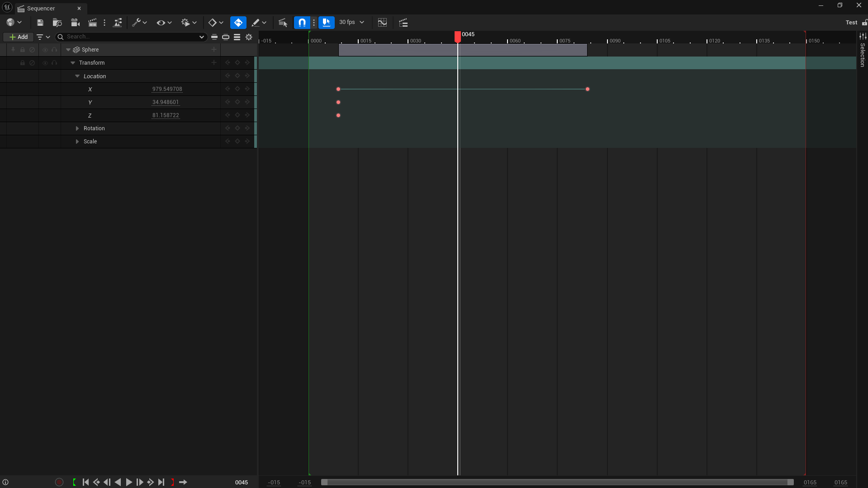The height and width of the screenshot is (488, 868).
Task: Click the Add track button
Action: (x=18, y=37)
